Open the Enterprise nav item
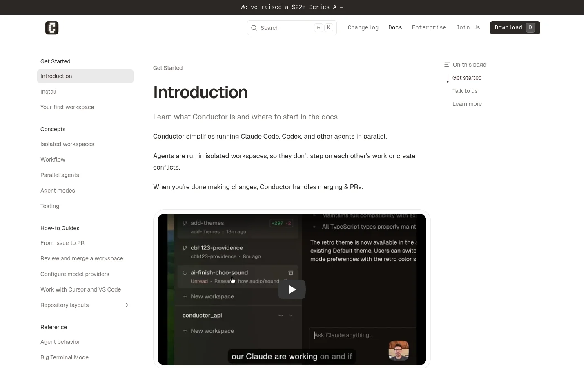588x368 pixels. pos(429,28)
